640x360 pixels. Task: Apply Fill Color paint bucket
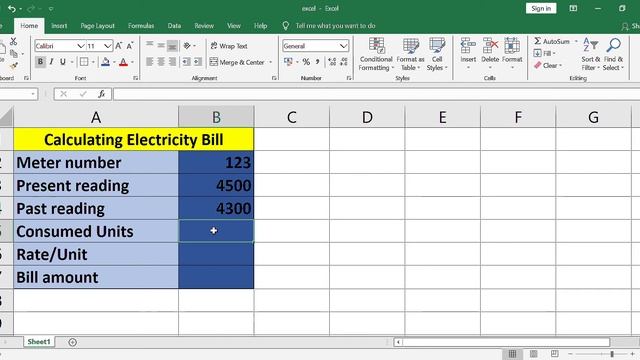(x=105, y=62)
